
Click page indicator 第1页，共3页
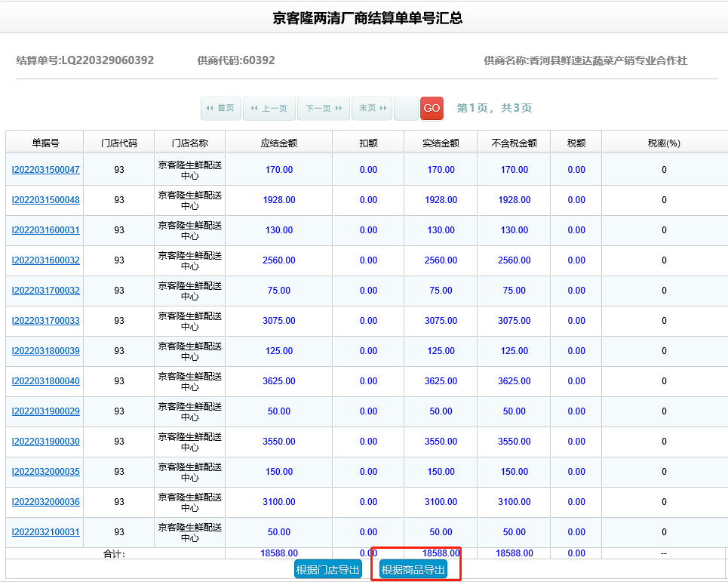click(494, 108)
